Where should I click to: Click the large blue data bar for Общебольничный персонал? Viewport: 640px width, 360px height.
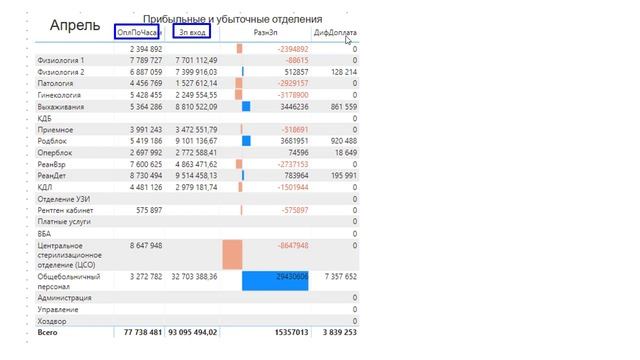point(275,281)
